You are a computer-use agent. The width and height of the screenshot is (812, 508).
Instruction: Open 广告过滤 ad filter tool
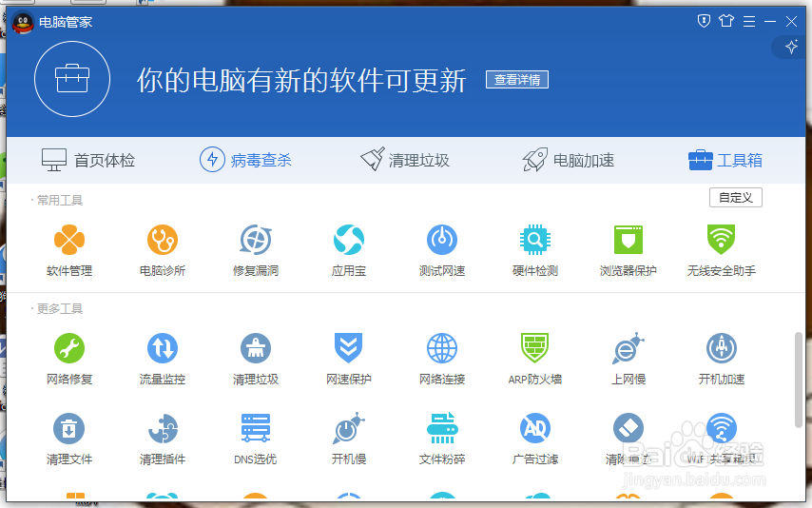(535, 440)
